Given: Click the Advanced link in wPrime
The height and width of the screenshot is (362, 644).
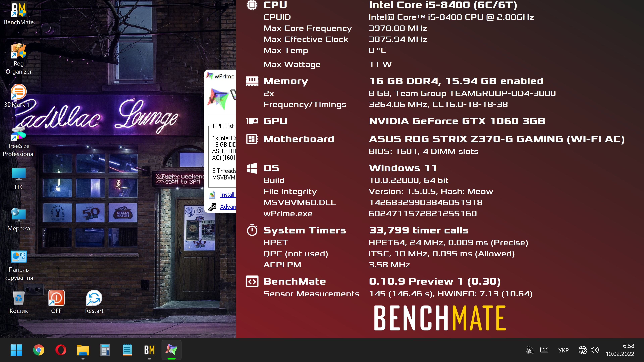Looking at the screenshot, I should click(228, 207).
